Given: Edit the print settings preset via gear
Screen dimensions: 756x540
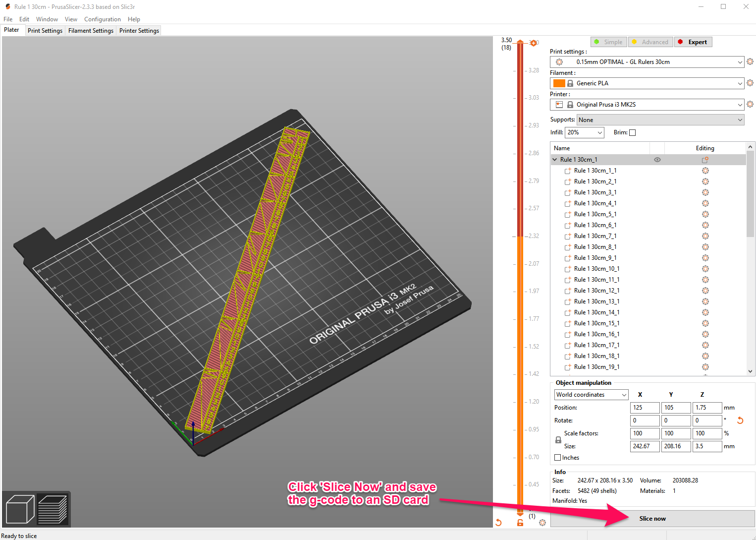Looking at the screenshot, I should [x=750, y=62].
